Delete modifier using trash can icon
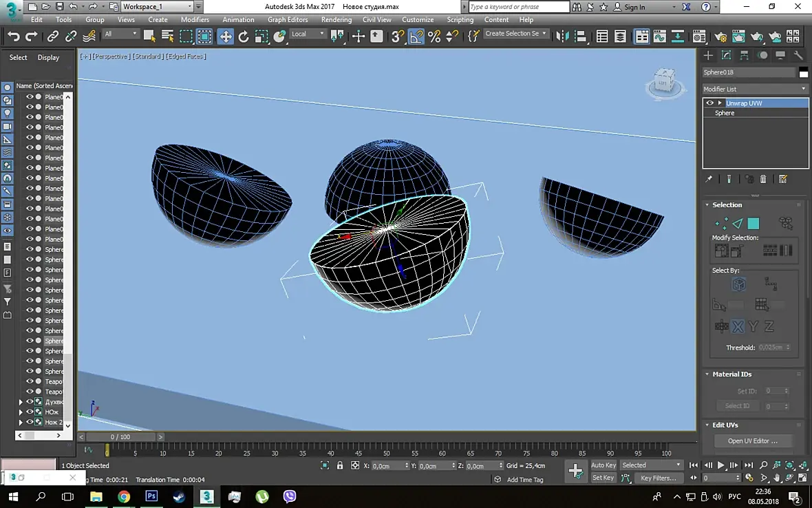The image size is (812, 508). (763, 179)
